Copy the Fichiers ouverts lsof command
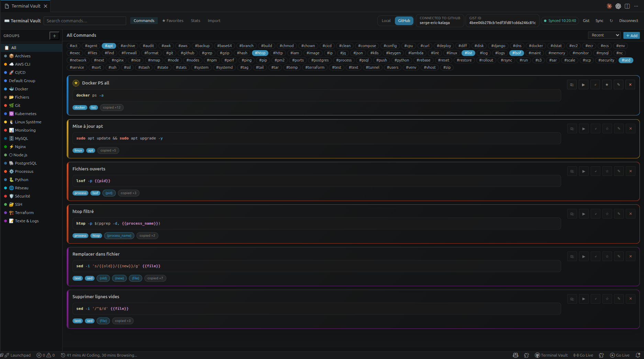 pos(572,171)
